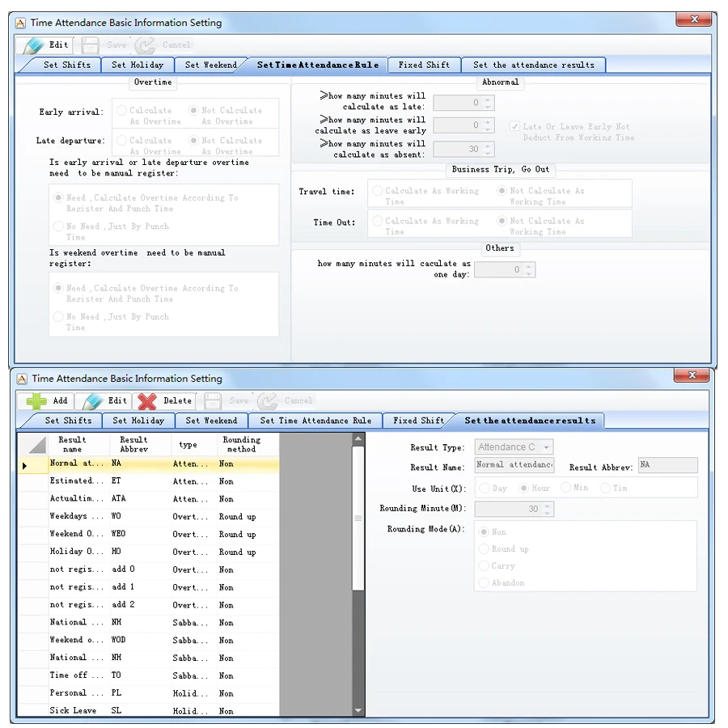Click the Edit label in top window toolbar
The width and height of the screenshot is (728, 728).
point(58,45)
